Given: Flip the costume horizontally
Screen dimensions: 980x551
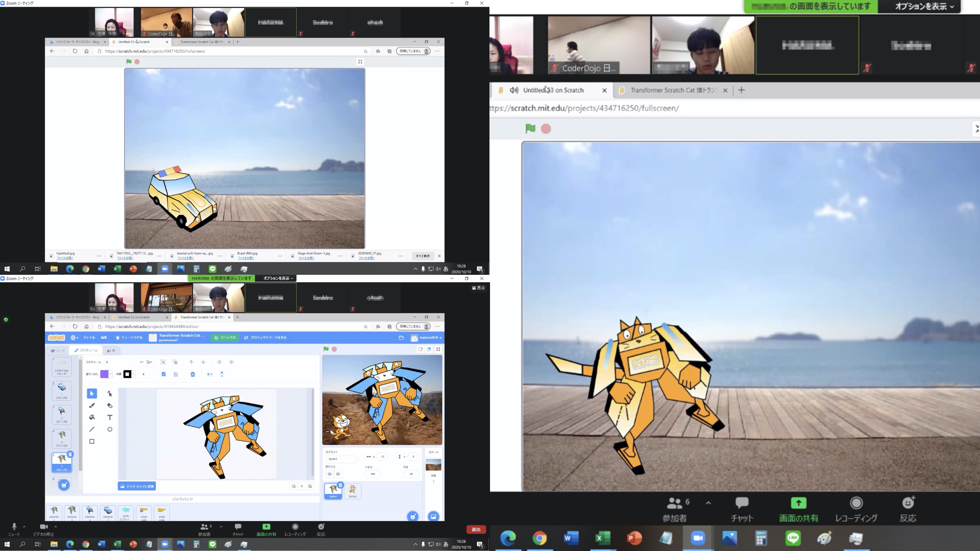Looking at the screenshot, I should coord(210,374).
